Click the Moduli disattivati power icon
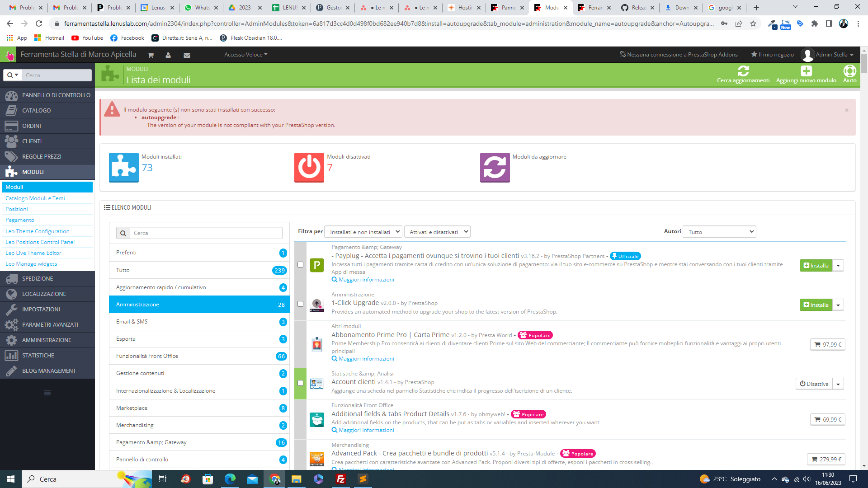Viewport: 868px width, 488px height. [309, 168]
